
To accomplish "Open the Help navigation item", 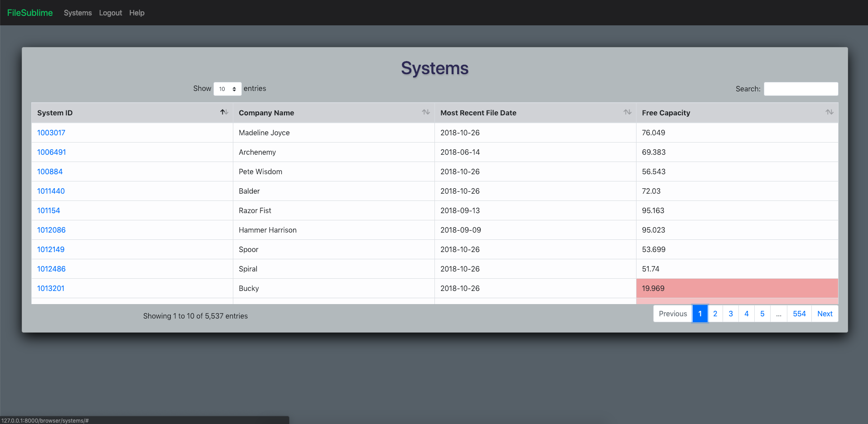I will 137,13.
